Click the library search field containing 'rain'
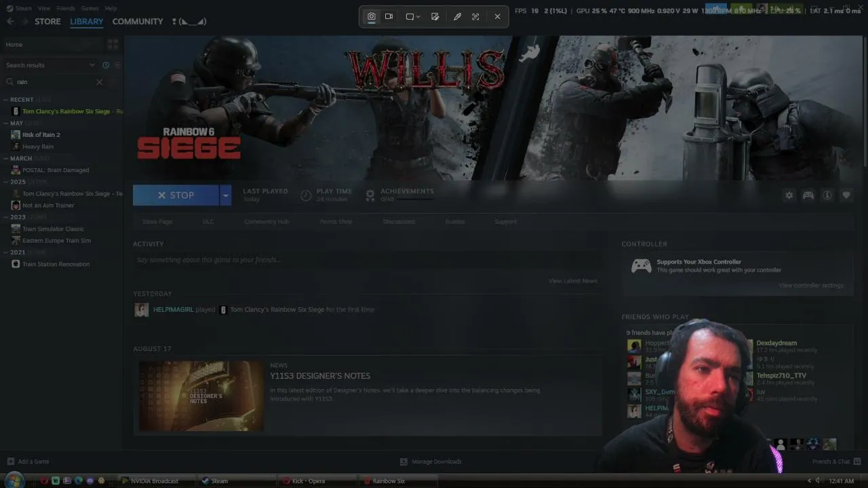868x488 pixels. point(54,82)
